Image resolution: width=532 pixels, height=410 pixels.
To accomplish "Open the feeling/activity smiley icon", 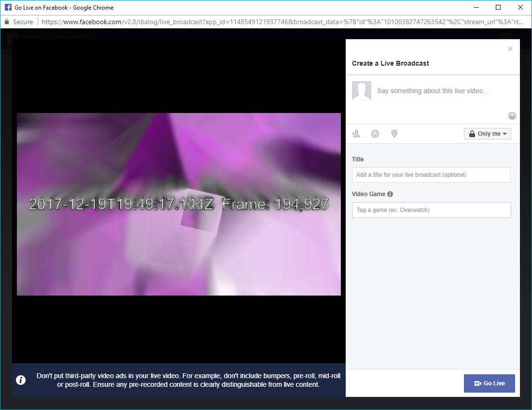I will [375, 134].
